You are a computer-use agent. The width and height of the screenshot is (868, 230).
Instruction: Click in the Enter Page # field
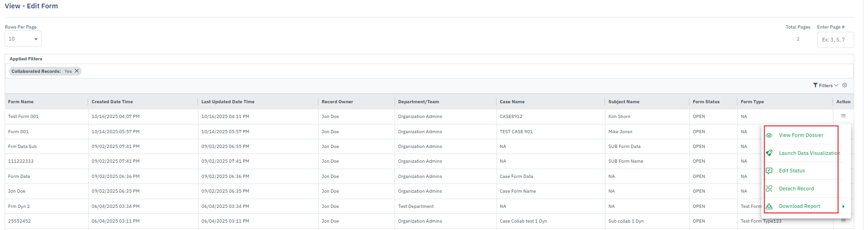[835, 40]
